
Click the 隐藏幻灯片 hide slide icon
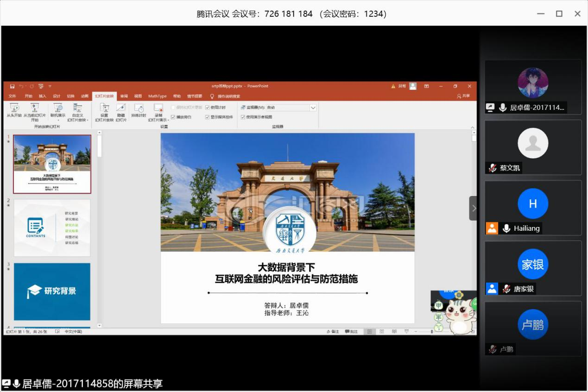point(121,108)
